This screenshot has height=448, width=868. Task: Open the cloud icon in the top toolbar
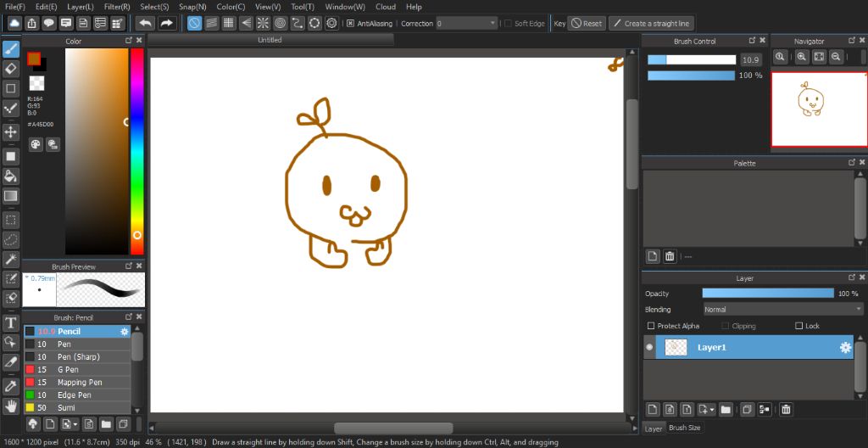point(14,23)
